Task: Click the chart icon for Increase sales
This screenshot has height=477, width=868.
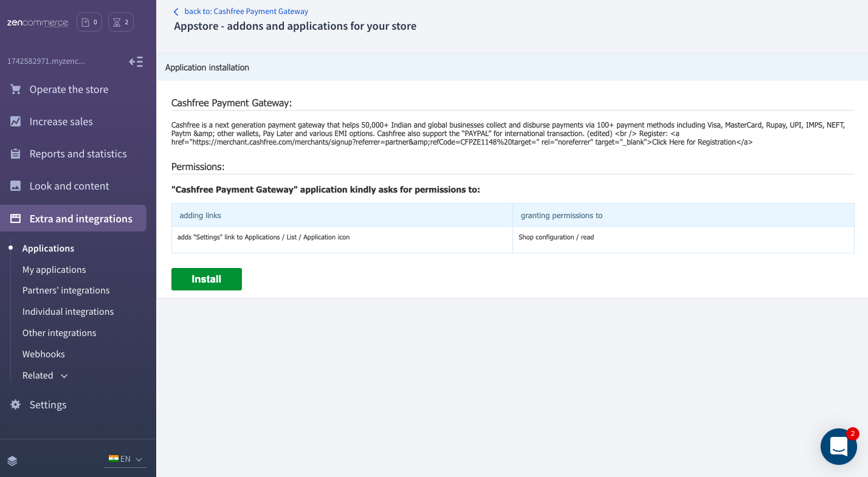Action: tap(16, 122)
